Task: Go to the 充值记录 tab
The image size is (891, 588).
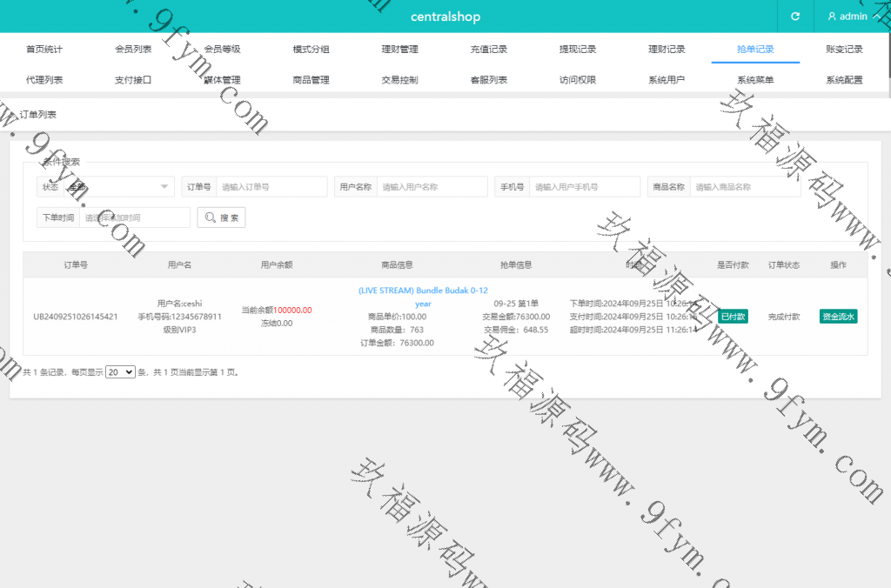Action: pos(488,50)
